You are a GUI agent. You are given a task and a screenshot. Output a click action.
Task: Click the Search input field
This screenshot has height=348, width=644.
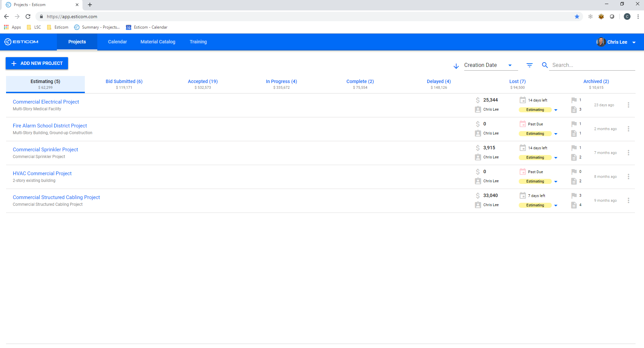tap(592, 65)
